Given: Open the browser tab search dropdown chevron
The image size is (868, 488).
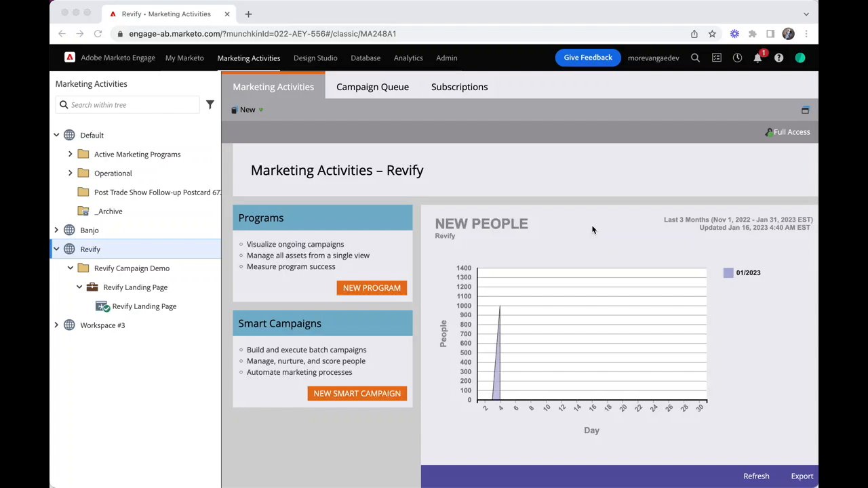Looking at the screenshot, I should click(806, 14).
